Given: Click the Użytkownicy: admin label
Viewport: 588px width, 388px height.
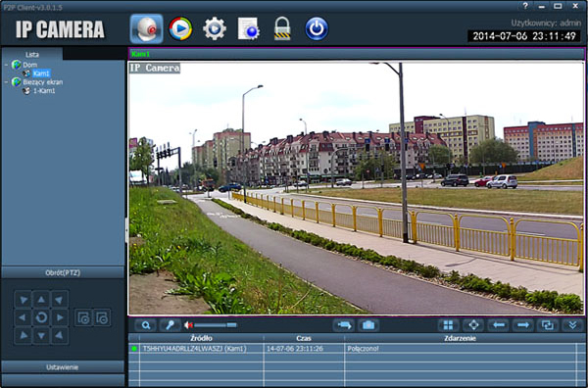Looking at the screenshot, I should (x=546, y=23).
